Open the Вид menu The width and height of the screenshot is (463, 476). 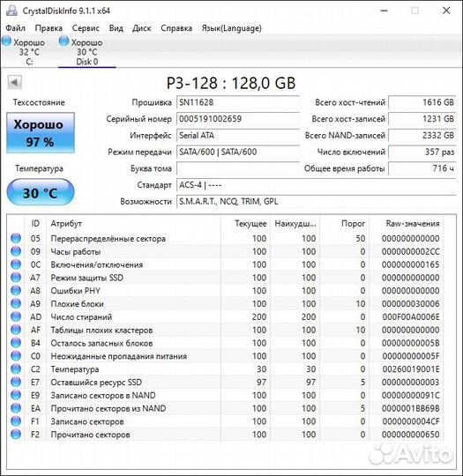pos(116,28)
